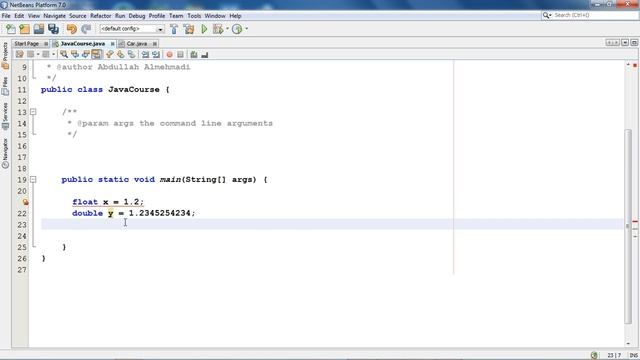Screen dimensions: 640x360
Task: Open Debug Project dropdown arrow
Action: (x=227, y=29)
